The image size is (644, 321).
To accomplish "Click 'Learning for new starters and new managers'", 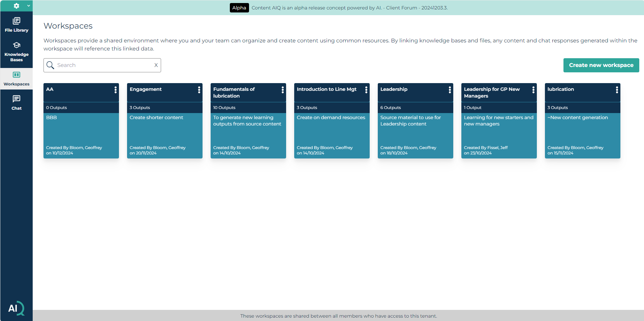I will coord(499,121).
